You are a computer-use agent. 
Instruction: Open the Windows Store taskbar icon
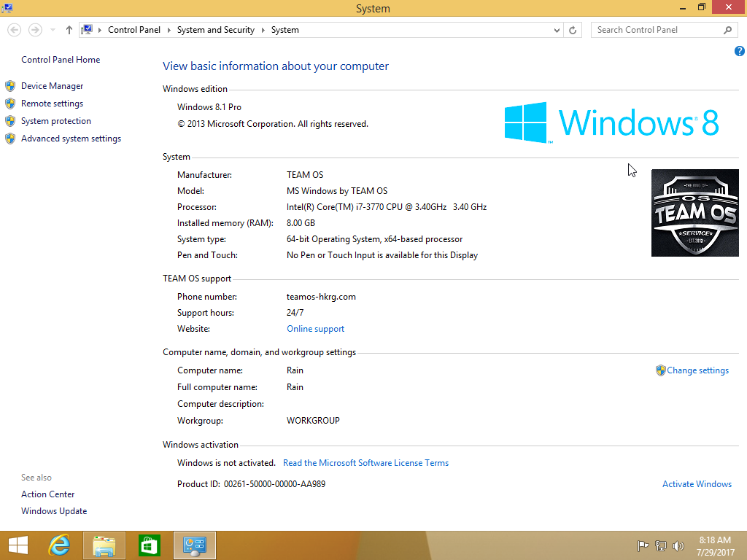tap(149, 545)
